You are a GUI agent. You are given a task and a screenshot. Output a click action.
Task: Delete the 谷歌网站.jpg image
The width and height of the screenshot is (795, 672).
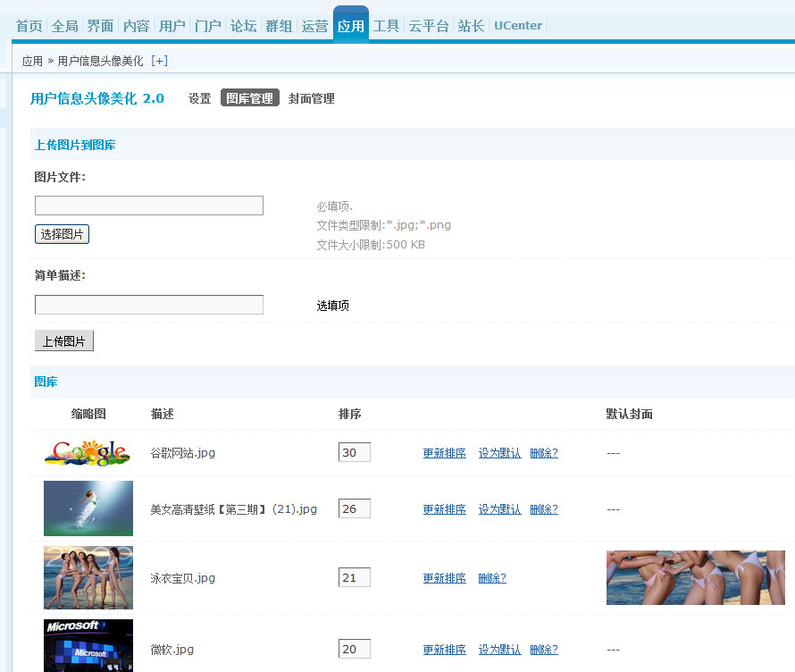click(x=545, y=452)
